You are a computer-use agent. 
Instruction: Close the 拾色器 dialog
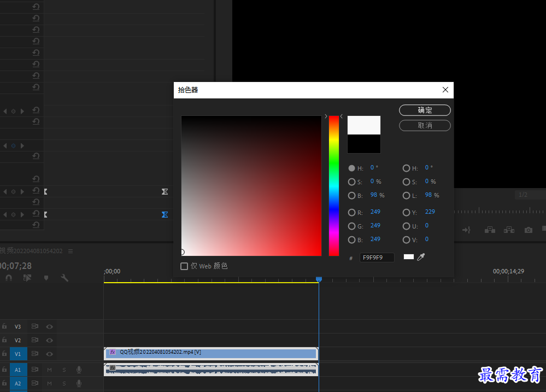pyautogui.click(x=445, y=90)
